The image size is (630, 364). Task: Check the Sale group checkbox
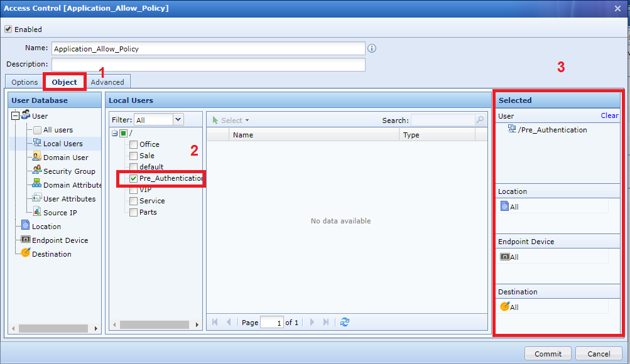(133, 156)
